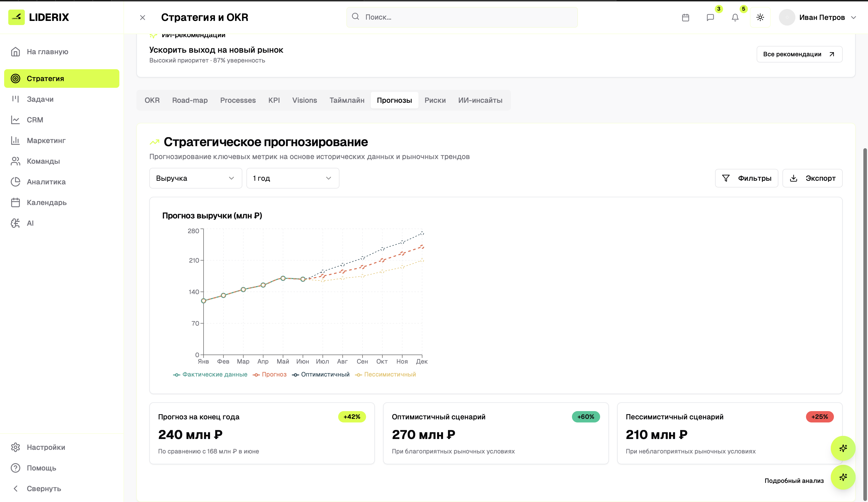Screen dimensions: 868x502
Task: Click the Стратегия target icon in the sidebar
Action: [16, 79]
